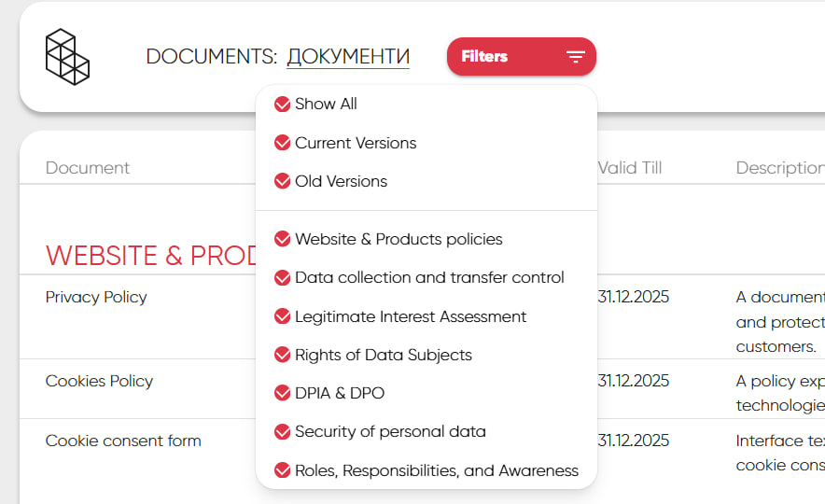This screenshot has height=504, width=825.
Task: Click the cube stack logo icon
Action: [x=67, y=57]
